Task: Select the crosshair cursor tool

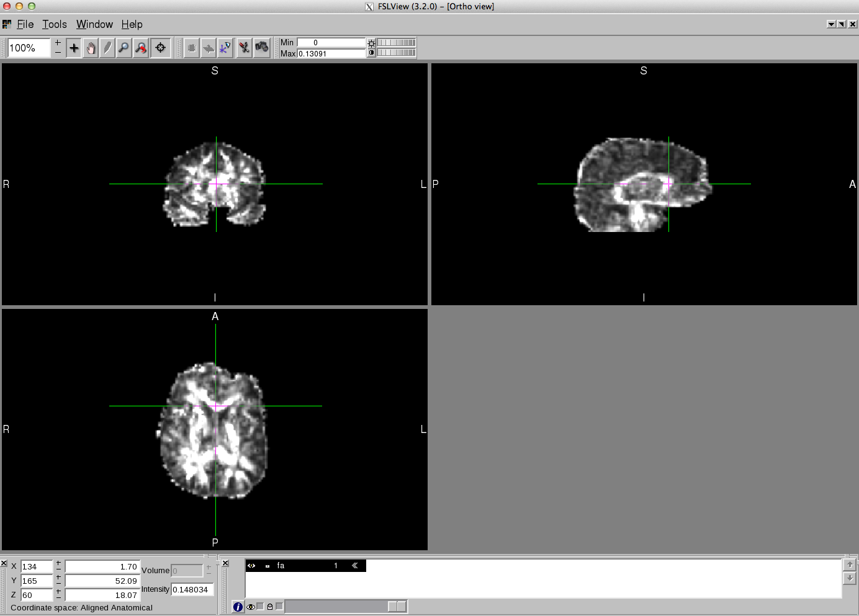Action: pyautogui.click(x=74, y=48)
